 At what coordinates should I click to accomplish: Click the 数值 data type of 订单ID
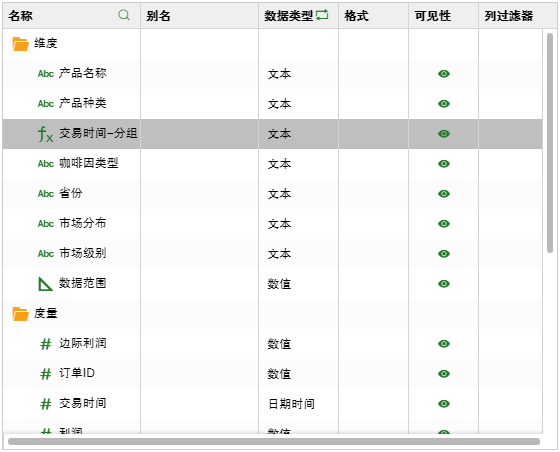pos(279,374)
